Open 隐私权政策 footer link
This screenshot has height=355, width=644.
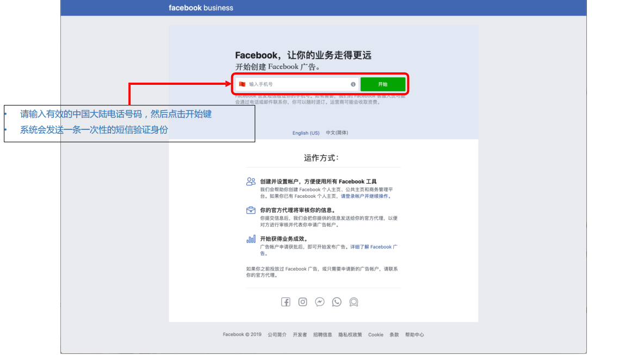point(350,335)
